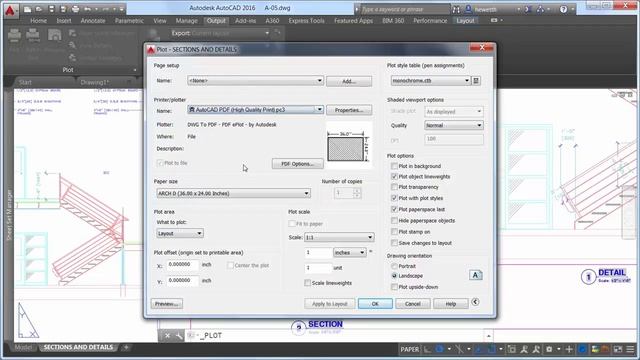This screenshot has height=360, width=640.
Task: Click the Save icon in quick access toolbar
Action: [51, 9]
